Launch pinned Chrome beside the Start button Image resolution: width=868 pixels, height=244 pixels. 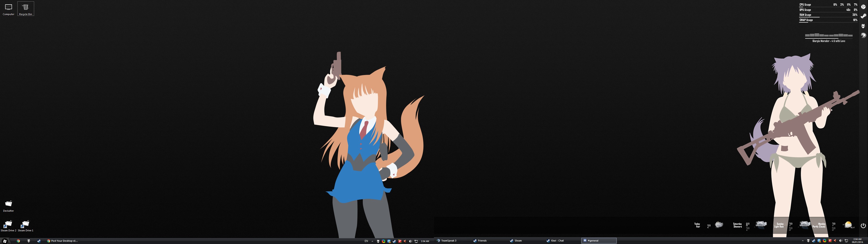tap(19, 241)
